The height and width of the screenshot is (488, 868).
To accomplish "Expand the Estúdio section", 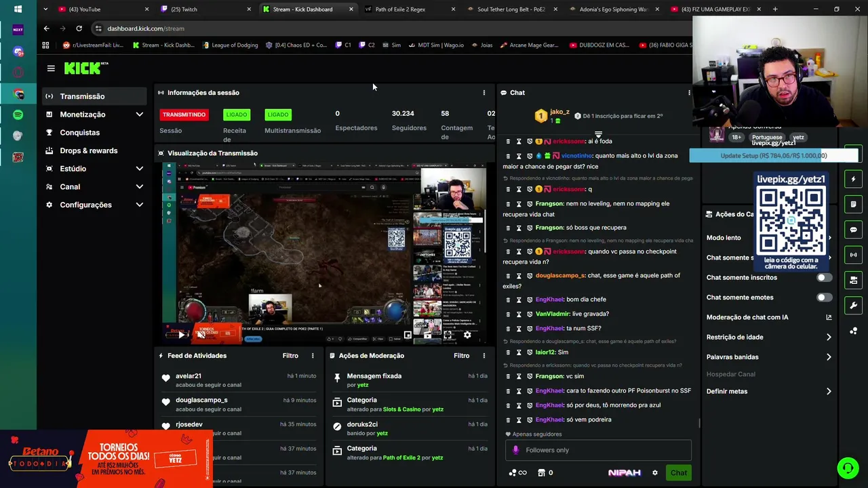I will tap(94, 169).
